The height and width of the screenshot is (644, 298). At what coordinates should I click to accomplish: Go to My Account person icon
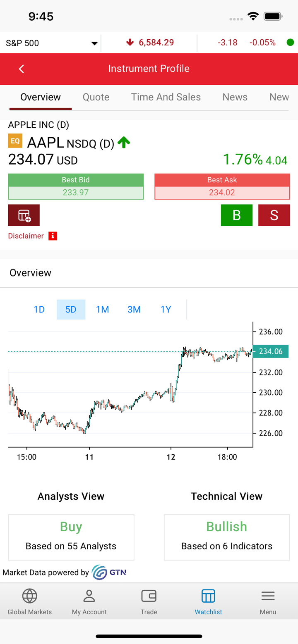(89, 596)
